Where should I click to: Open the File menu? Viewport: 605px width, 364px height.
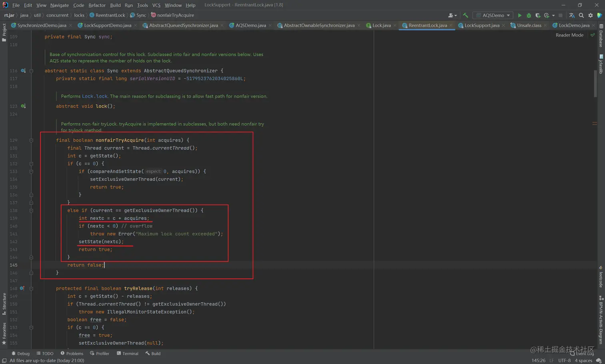pyautogui.click(x=16, y=5)
